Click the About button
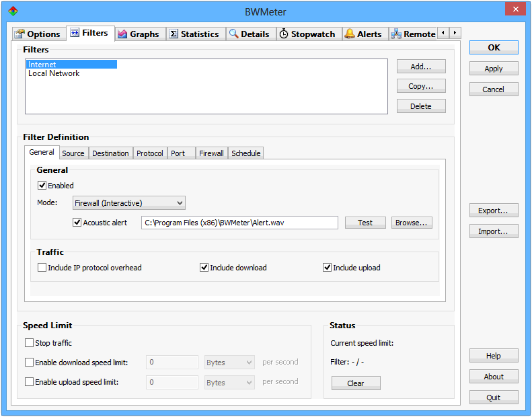The image size is (532, 417). (494, 376)
